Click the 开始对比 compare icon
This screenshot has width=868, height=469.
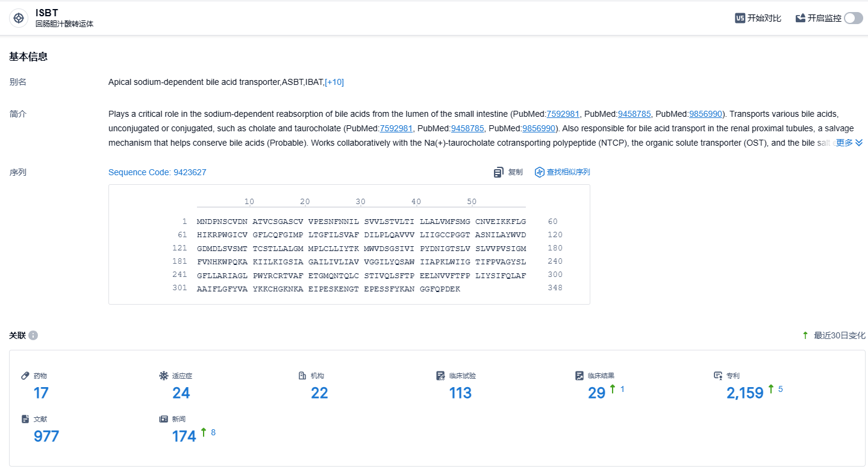tap(740, 18)
